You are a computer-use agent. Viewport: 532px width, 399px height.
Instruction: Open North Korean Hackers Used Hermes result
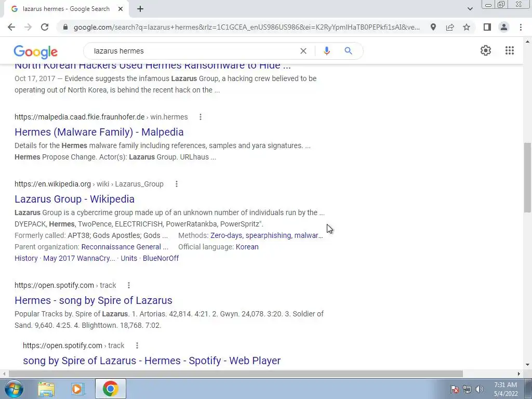click(153, 65)
